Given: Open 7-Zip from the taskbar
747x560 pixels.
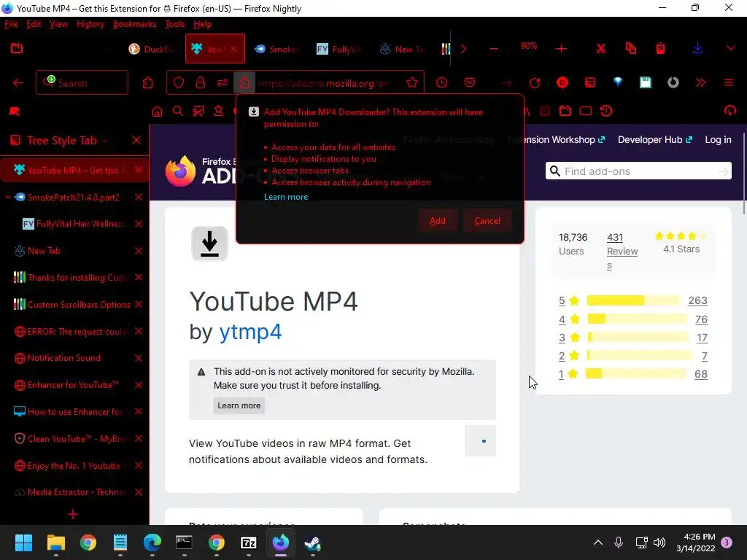Looking at the screenshot, I should pos(249,542).
